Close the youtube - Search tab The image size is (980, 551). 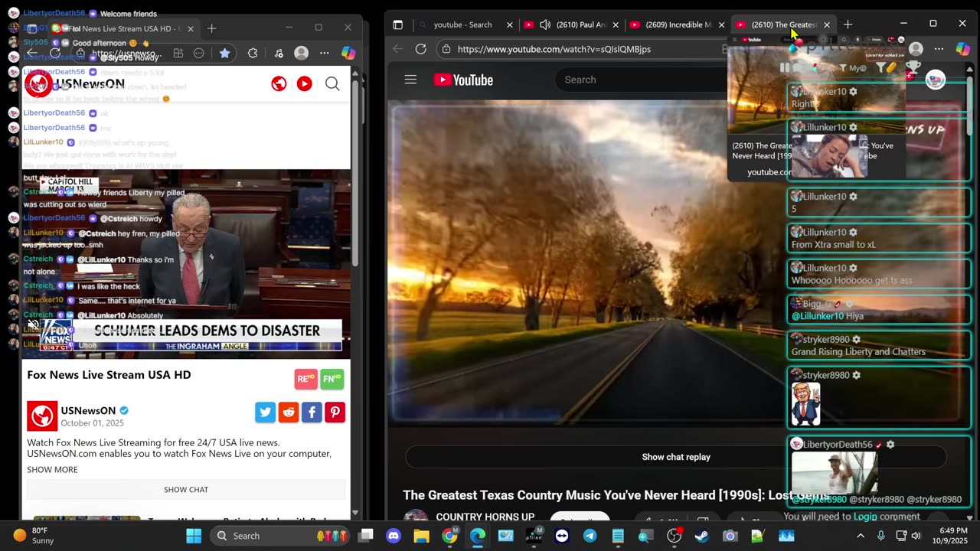tap(510, 24)
